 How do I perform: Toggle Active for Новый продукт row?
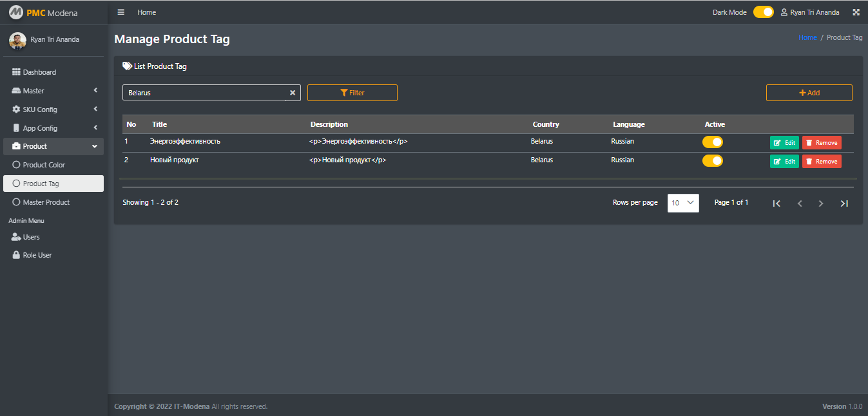713,161
